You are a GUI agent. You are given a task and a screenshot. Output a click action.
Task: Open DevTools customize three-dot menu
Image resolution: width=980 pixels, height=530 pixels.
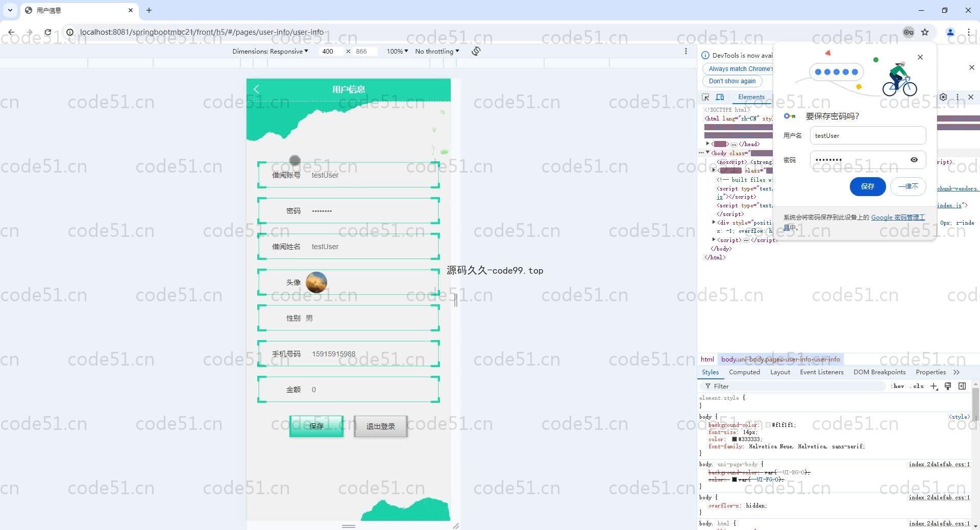click(x=958, y=97)
